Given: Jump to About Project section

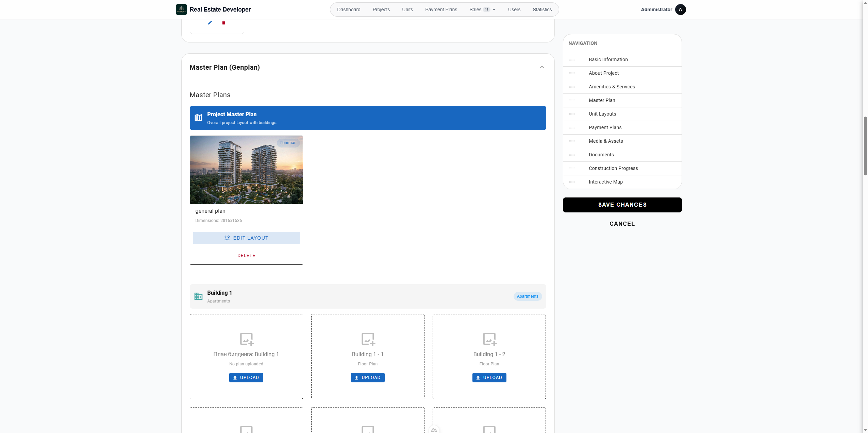Looking at the screenshot, I should [622, 73].
